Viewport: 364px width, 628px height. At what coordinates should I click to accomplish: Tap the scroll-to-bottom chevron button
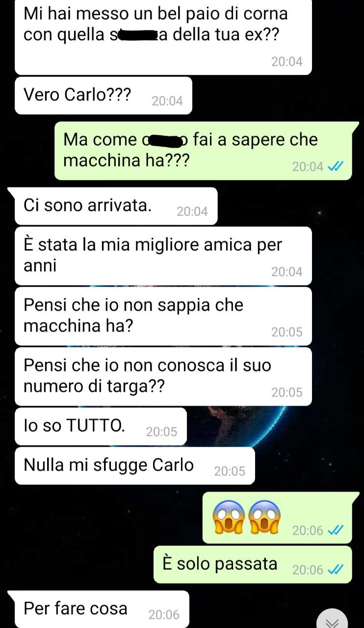coord(332,619)
